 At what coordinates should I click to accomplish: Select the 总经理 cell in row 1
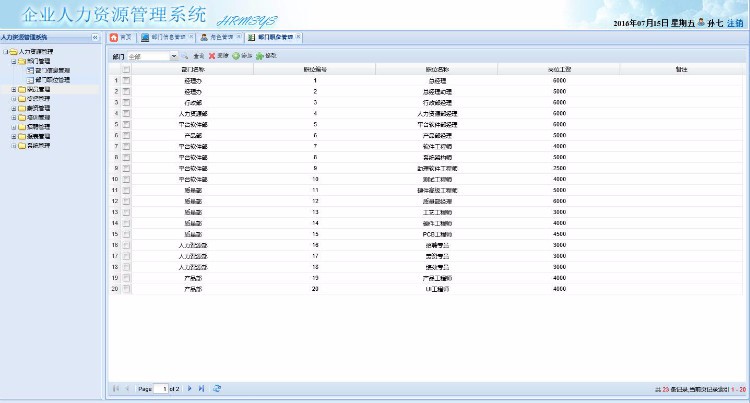437,80
